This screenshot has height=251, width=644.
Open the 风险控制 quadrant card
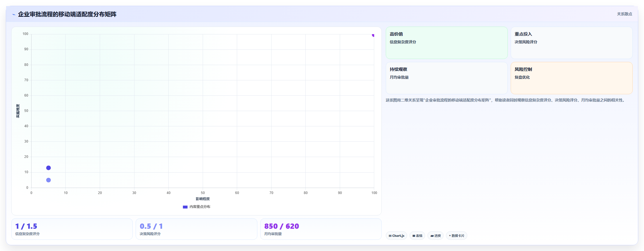pos(571,78)
